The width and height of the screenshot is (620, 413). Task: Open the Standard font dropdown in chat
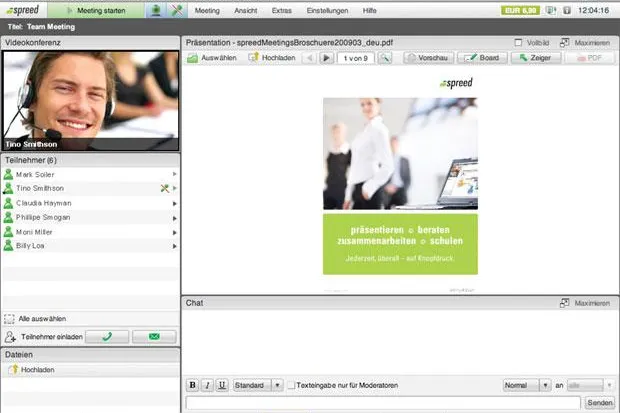[x=258, y=385]
